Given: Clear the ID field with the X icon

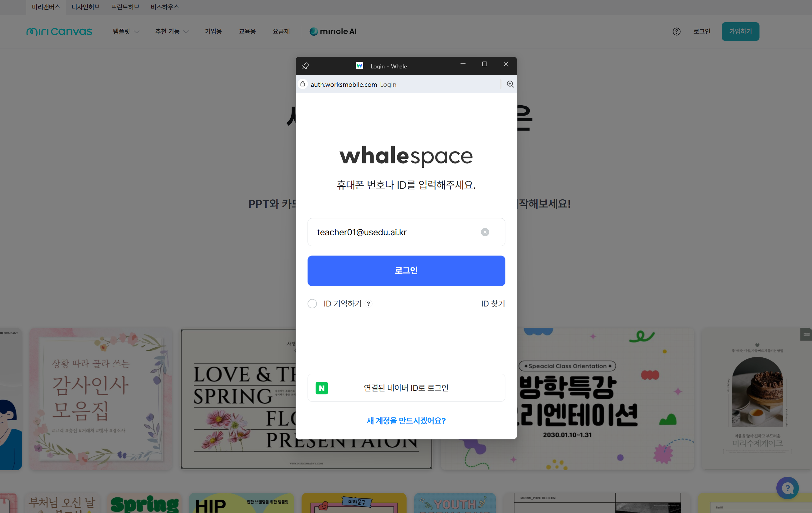Looking at the screenshot, I should (x=484, y=232).
